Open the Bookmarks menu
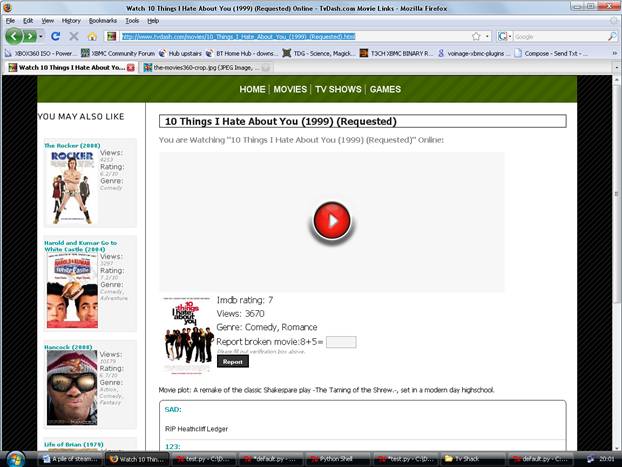This screenshot has height=467, width=622. [103, 21]
